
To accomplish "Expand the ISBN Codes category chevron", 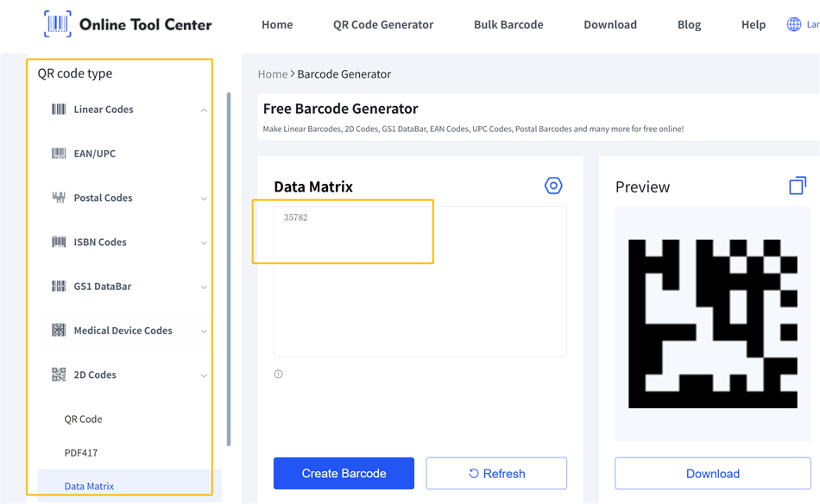I will [x=205, y=242].
